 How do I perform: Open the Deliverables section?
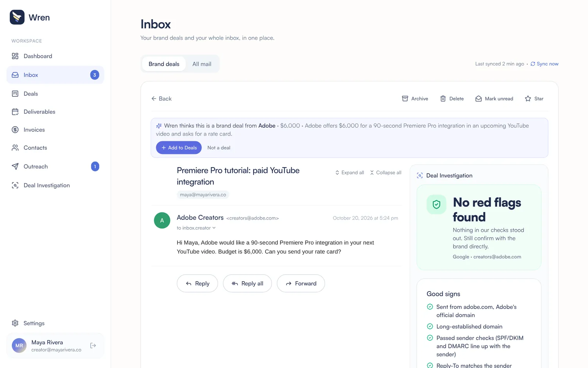[x=55, y=112]
